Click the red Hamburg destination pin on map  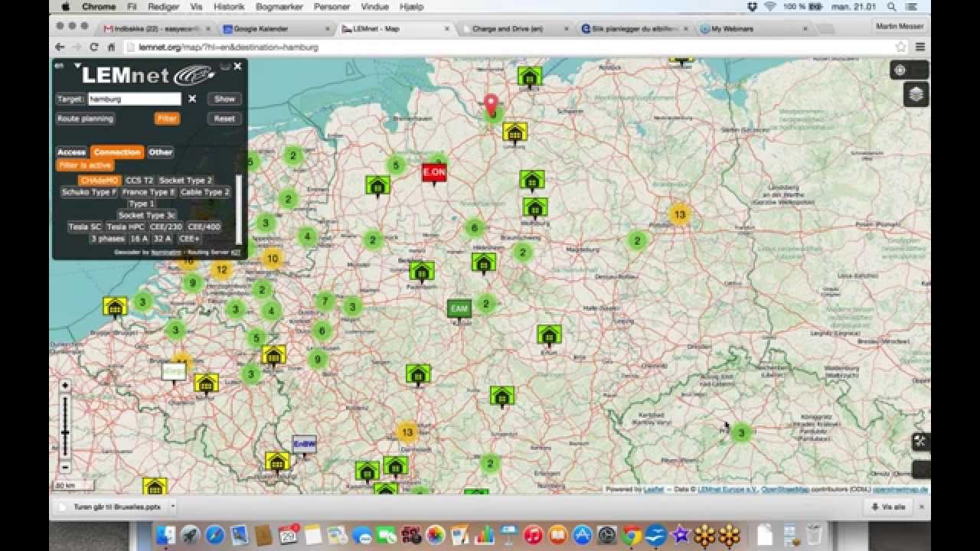pyautogui.click(x=492, y=106)
